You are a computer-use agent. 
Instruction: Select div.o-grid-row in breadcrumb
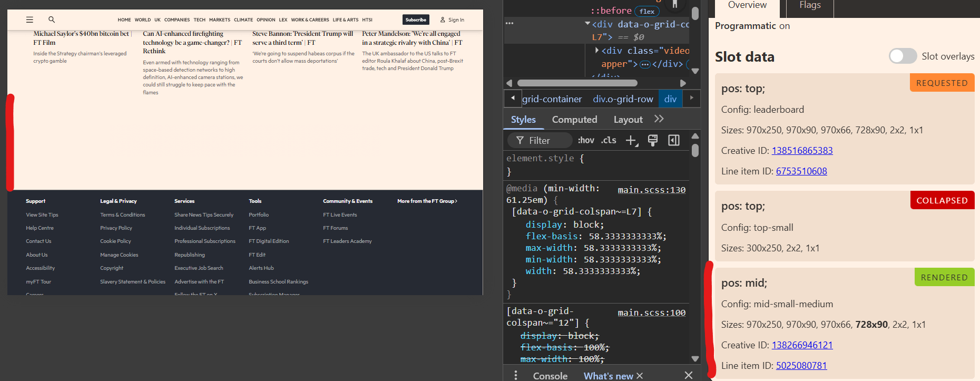(623, 99)
